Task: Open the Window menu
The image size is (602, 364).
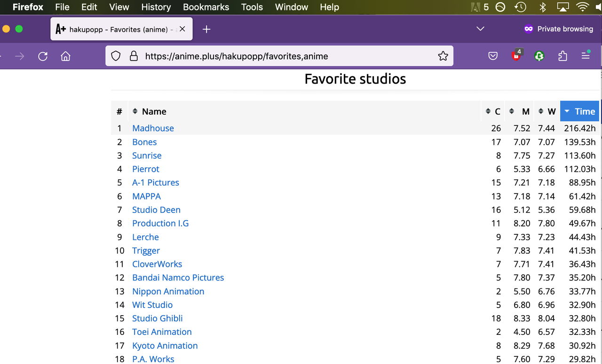Action: [x=292, y=7]
